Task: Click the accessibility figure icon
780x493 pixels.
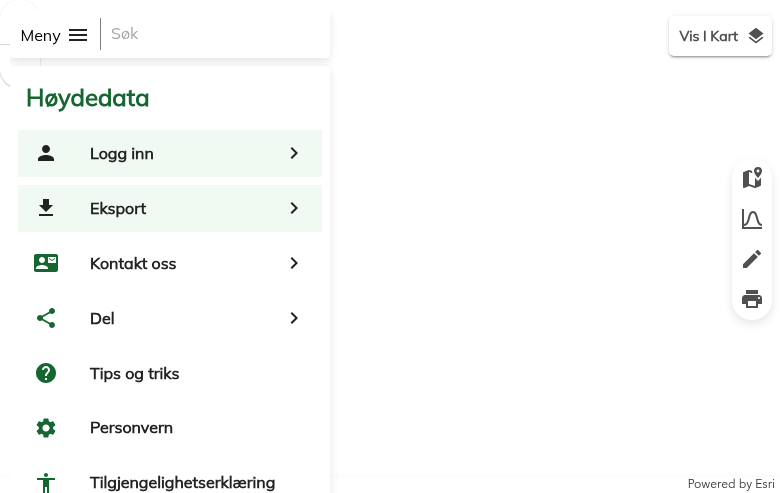Action: 46,483
